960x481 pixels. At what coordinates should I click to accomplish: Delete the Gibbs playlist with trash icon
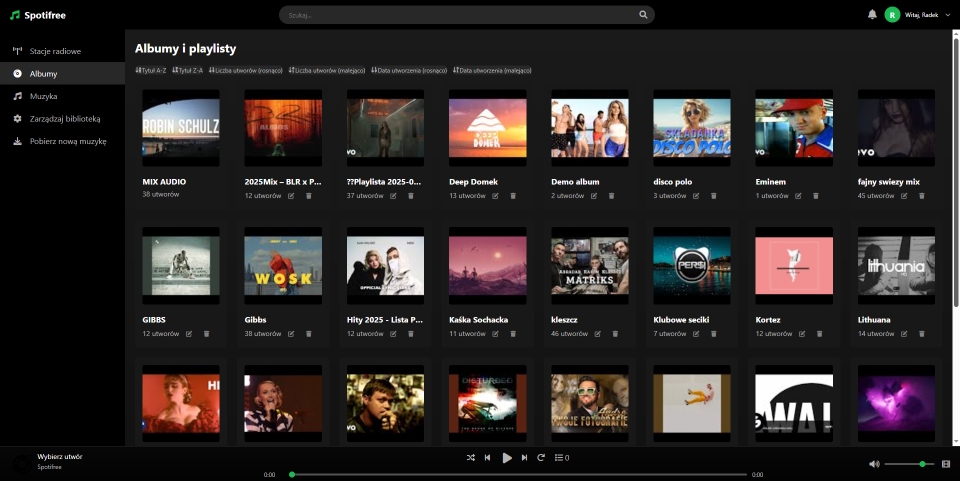pos(308,334)
